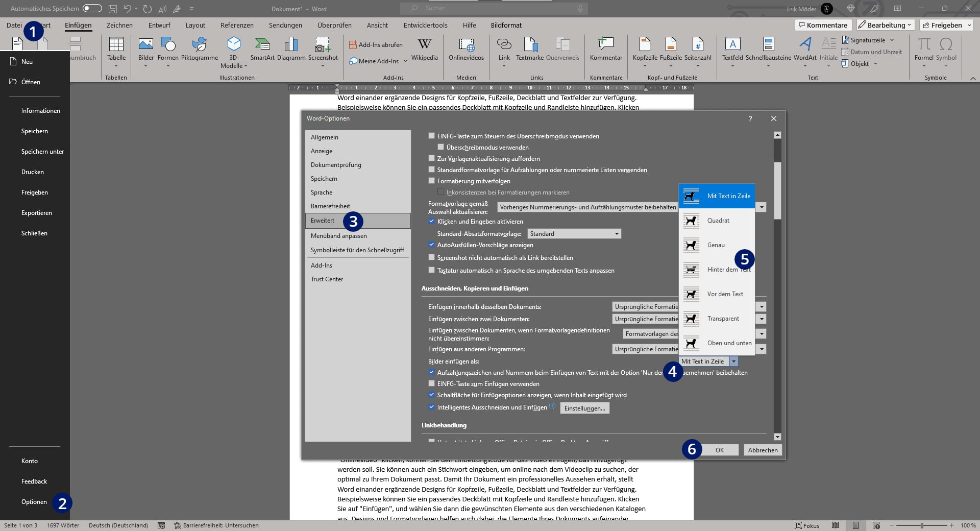Click options dialog scrollbar down arrow
This screenshot has height=531, width=980.
tap(777, 437)
